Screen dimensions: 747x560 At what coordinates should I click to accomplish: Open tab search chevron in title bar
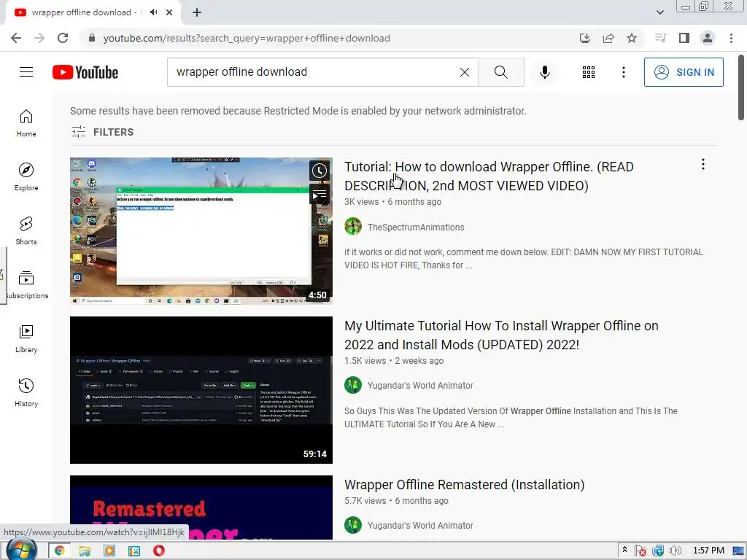(659, 12)
